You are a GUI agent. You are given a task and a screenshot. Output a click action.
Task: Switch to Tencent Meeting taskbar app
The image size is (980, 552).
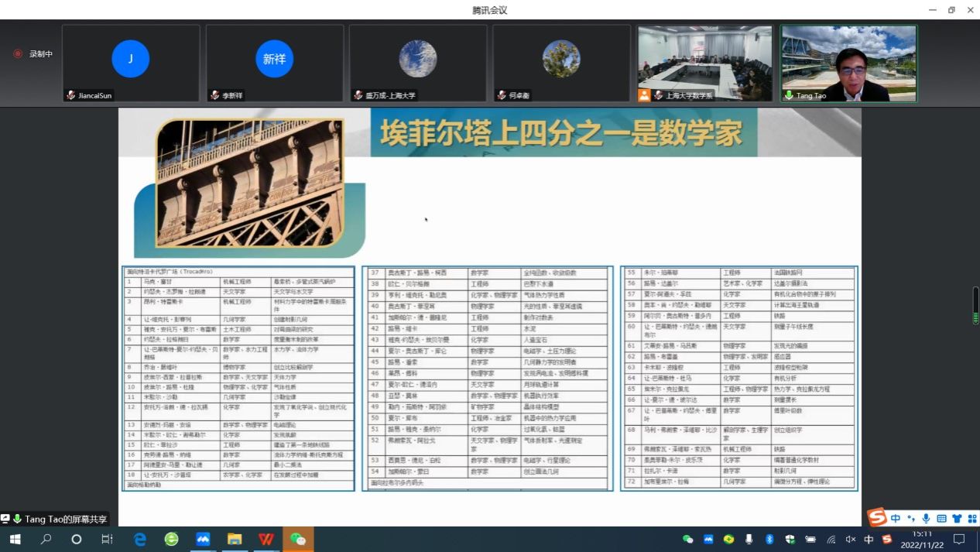click(203, 539)
